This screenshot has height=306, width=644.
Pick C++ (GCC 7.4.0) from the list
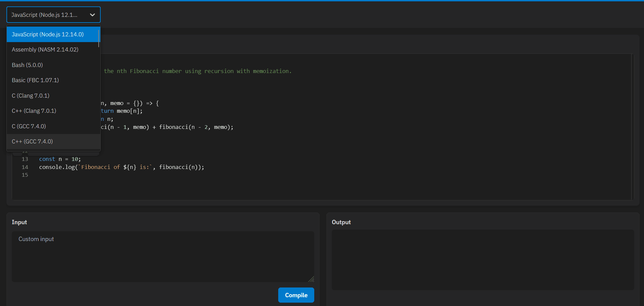(x=32, y=141)
